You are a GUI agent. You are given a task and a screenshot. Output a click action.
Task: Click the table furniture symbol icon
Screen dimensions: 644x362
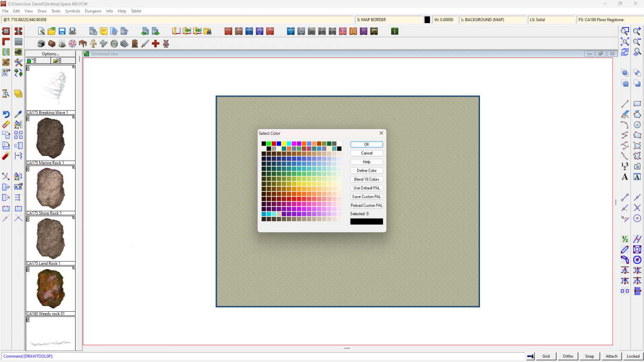pyautogui.click(x=83, y=43)
